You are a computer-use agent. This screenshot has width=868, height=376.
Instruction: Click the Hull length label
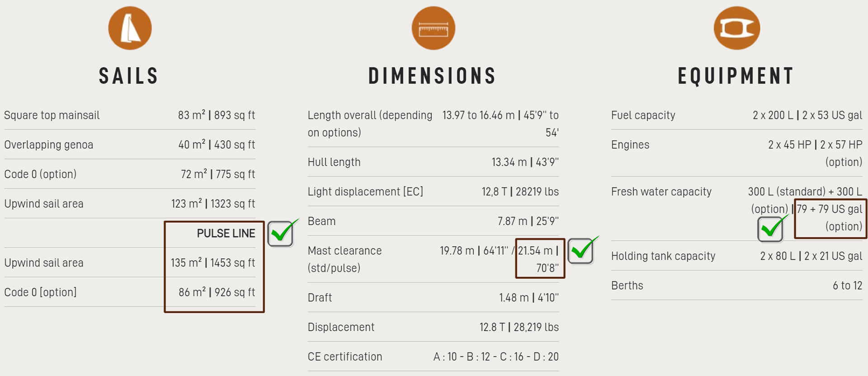(334, 162)
